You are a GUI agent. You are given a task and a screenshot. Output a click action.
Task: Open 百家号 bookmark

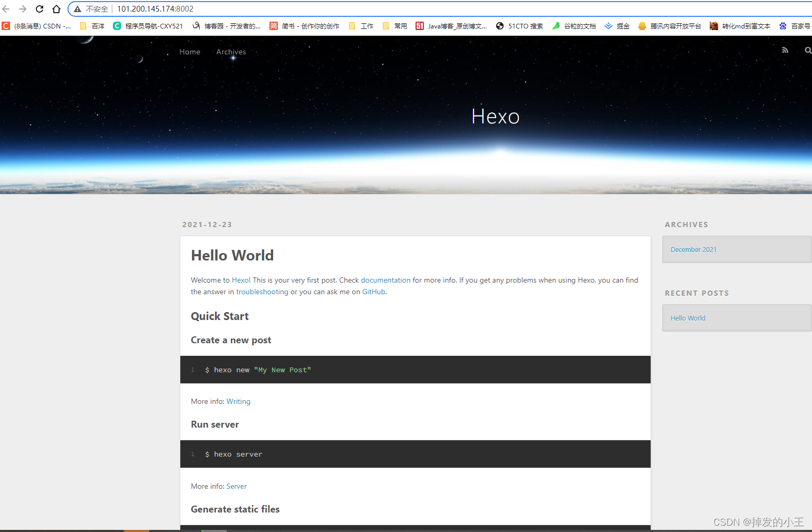pos(795,26)
